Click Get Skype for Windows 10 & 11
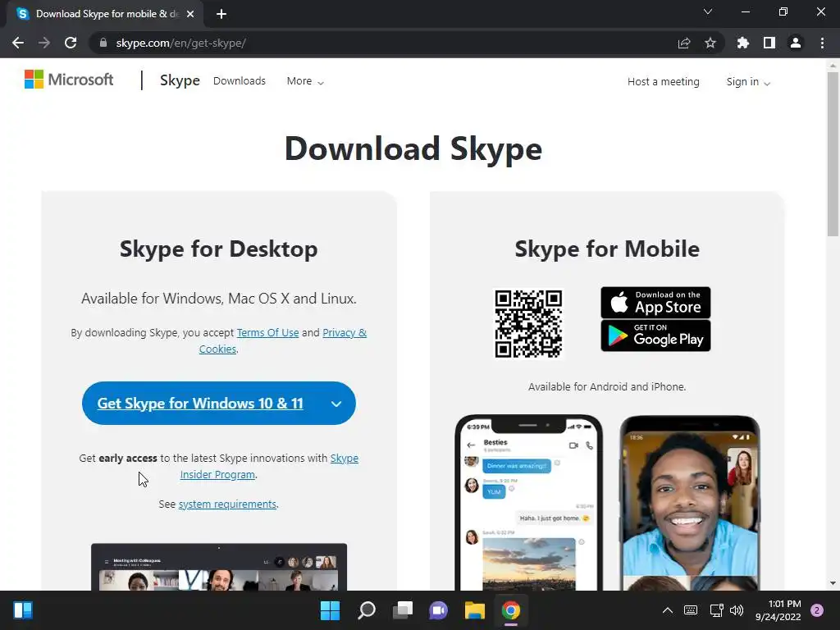 tap(200, 403)
